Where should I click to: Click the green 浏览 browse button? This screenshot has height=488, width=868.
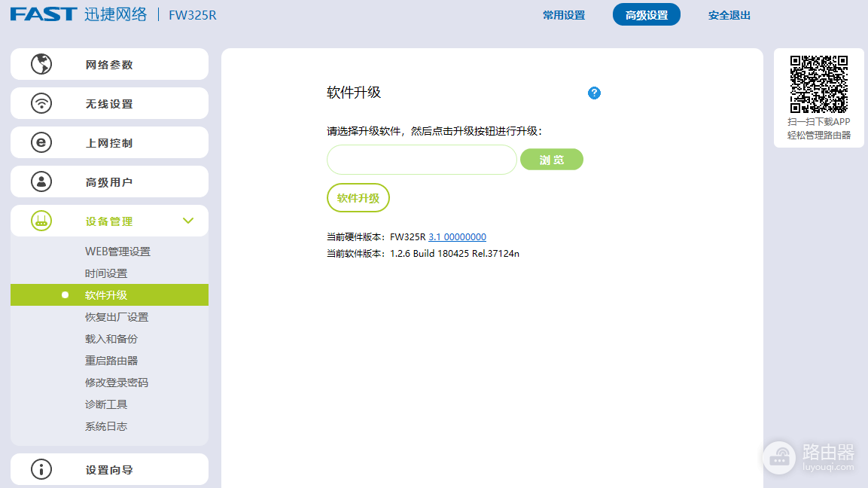click(x=552, y=160)
